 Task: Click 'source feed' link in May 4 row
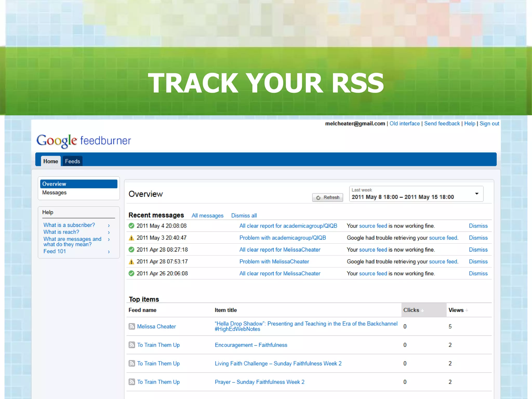point(373,226)
